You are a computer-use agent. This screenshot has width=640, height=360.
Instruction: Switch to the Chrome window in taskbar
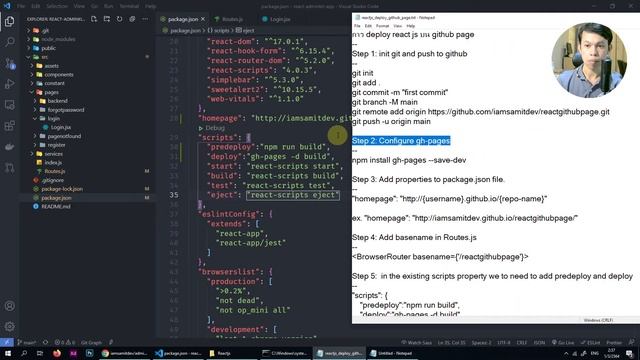click(x=124, y=353)
